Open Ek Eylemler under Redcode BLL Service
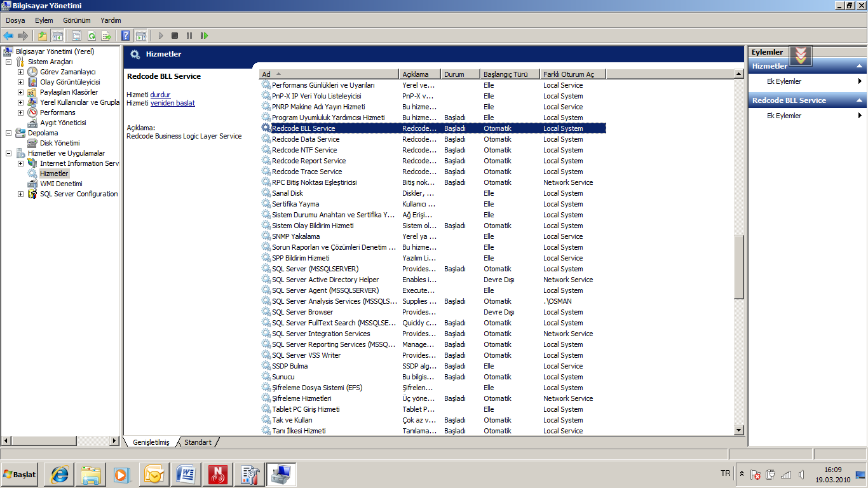 (x=807, y=116)
